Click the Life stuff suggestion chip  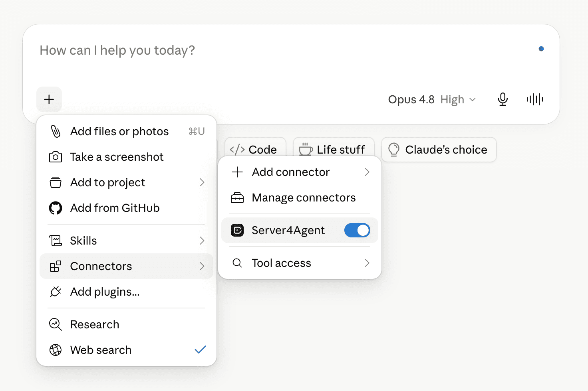(334, 150)
